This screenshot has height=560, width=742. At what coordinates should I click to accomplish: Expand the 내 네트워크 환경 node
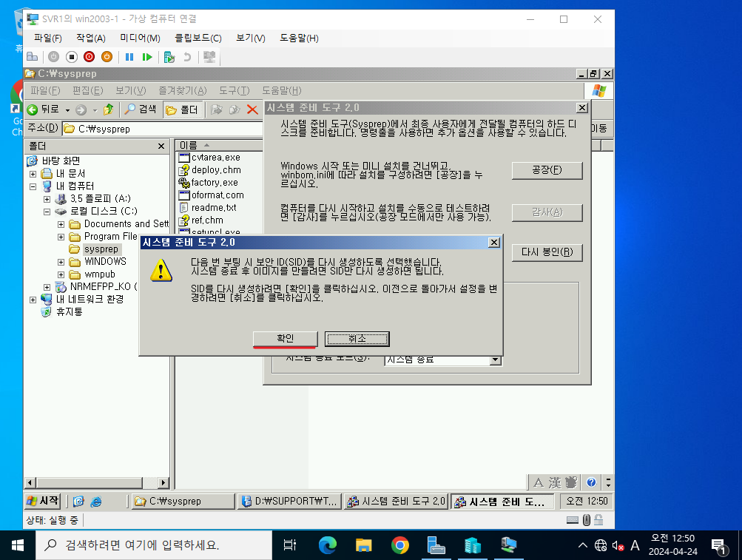point(33,300)
